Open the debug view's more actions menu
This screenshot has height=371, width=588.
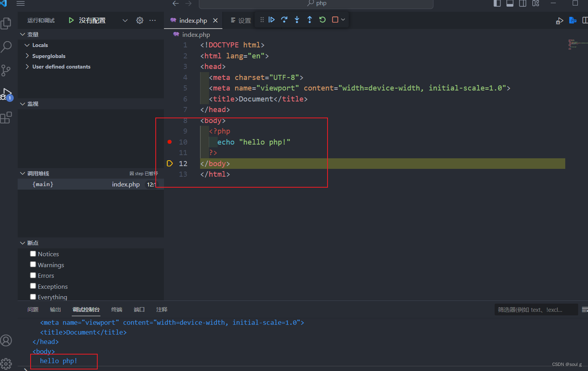coord(153,20)
